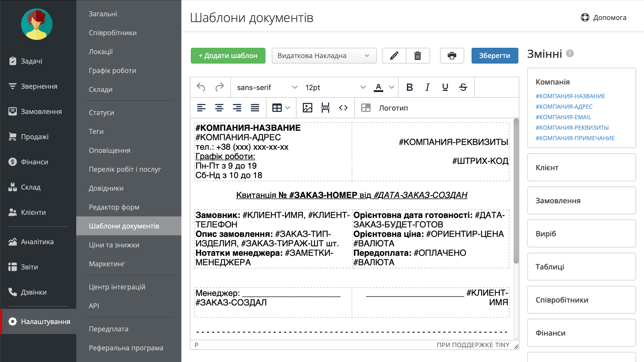The width and height of the screenshot is (644, 362).
Task: Open Продажі in main sidebar
Action: (x=38, y=137)
